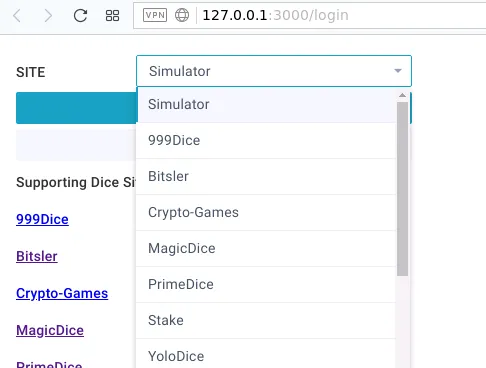Focus the address bar URL field

(309, 15)
